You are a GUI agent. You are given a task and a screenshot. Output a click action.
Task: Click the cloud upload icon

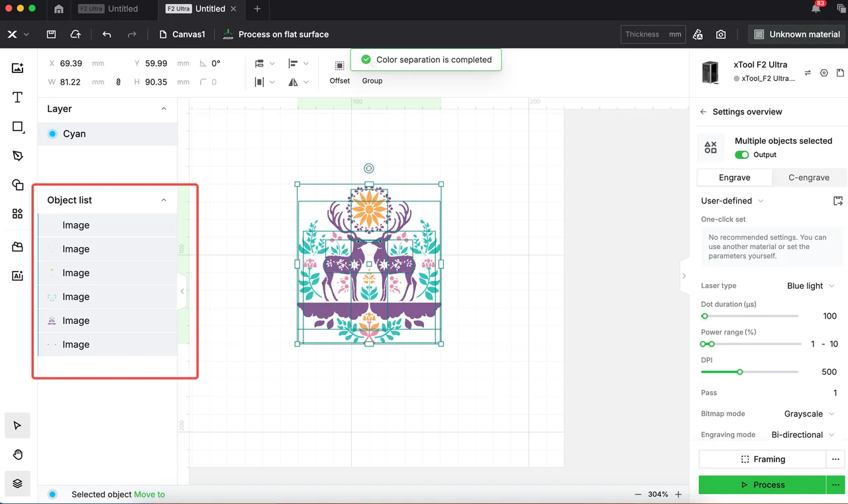(76, 34)
